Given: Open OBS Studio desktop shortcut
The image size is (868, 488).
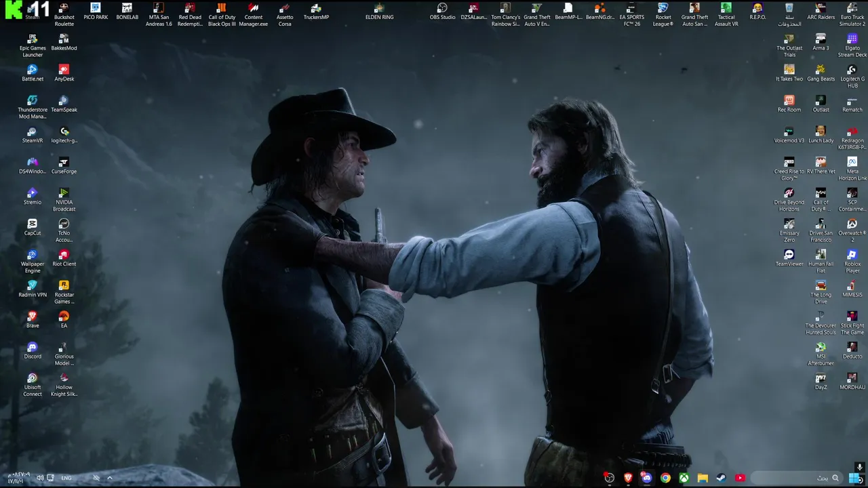Looking at the screenshot, I should coord(442,12).
